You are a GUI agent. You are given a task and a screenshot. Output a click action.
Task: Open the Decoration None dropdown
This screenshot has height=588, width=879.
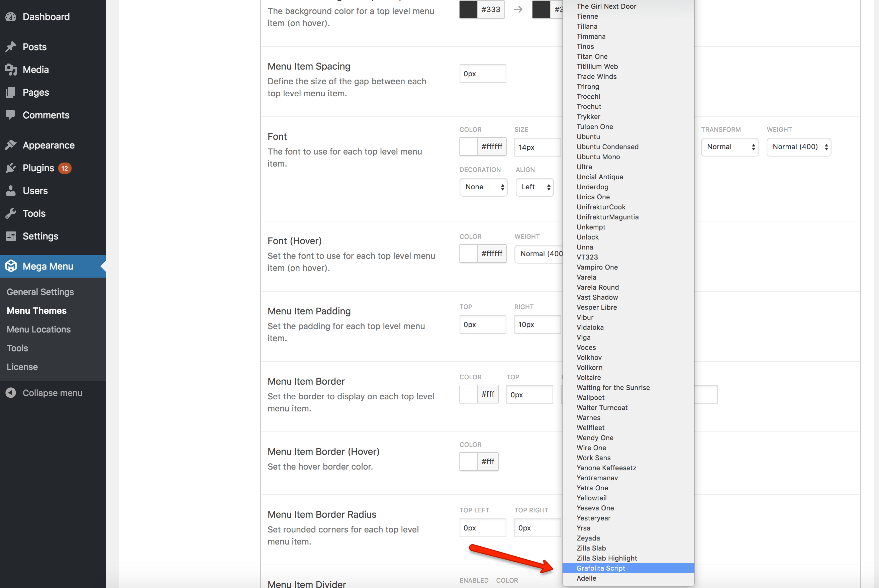click(483, 187)
